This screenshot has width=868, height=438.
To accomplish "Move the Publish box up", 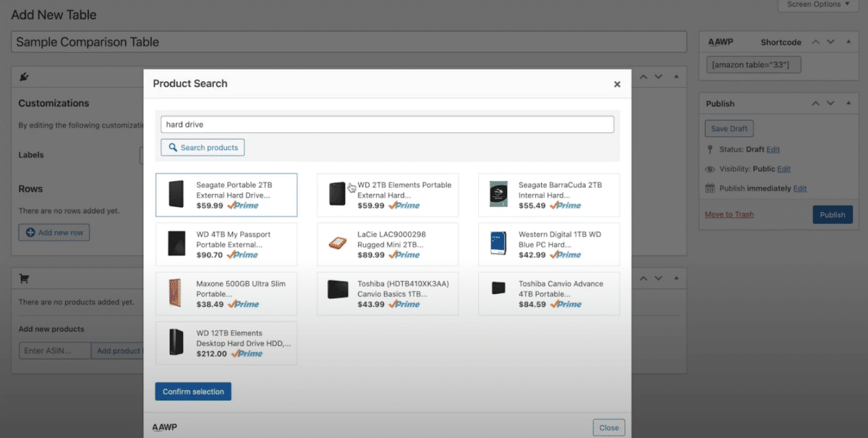I will (816, 104).
